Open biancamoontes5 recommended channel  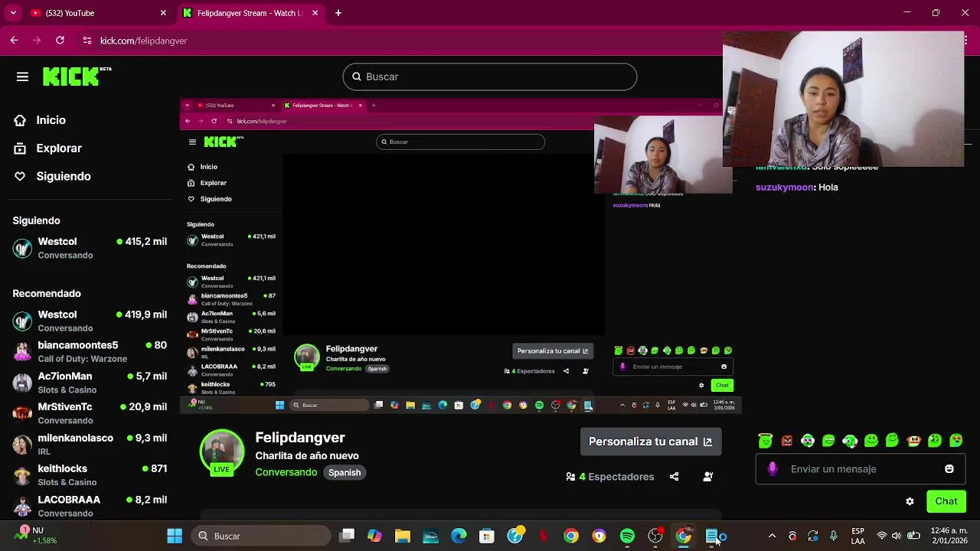click(x=90, y=351)
